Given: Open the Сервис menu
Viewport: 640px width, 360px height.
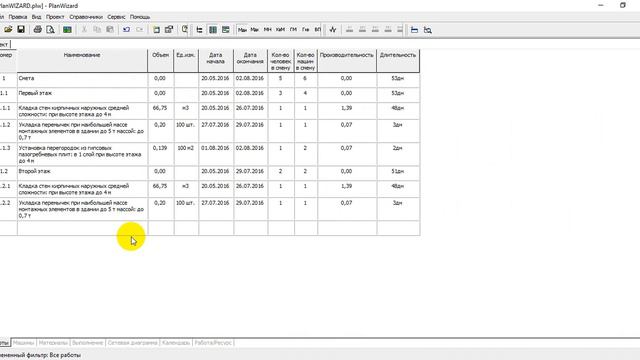Looking at the screenshot, I should click(116, 17).
